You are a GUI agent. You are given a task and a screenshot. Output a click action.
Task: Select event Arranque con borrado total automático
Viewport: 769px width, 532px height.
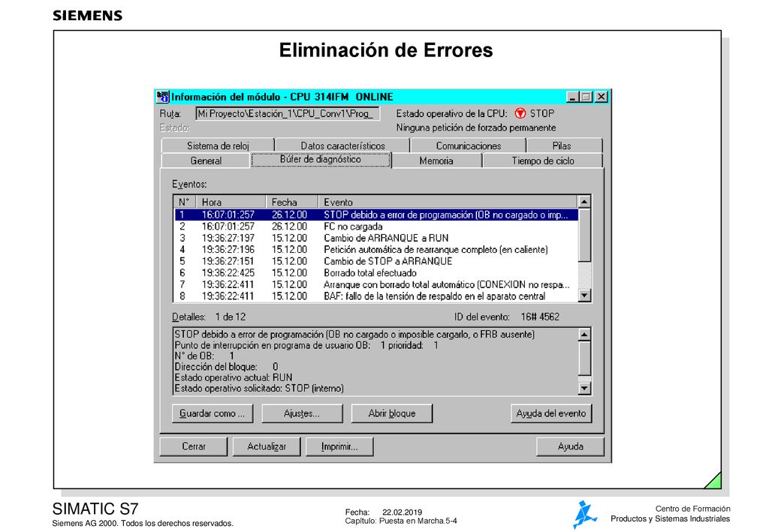pyautogui.click(x=376, y=284)
